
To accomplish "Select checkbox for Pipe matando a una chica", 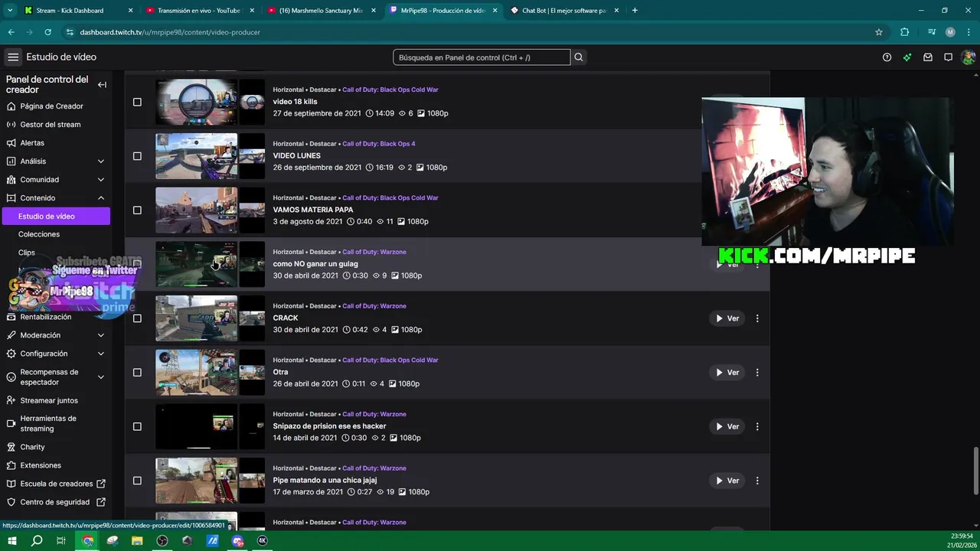I will click(137, 481).
